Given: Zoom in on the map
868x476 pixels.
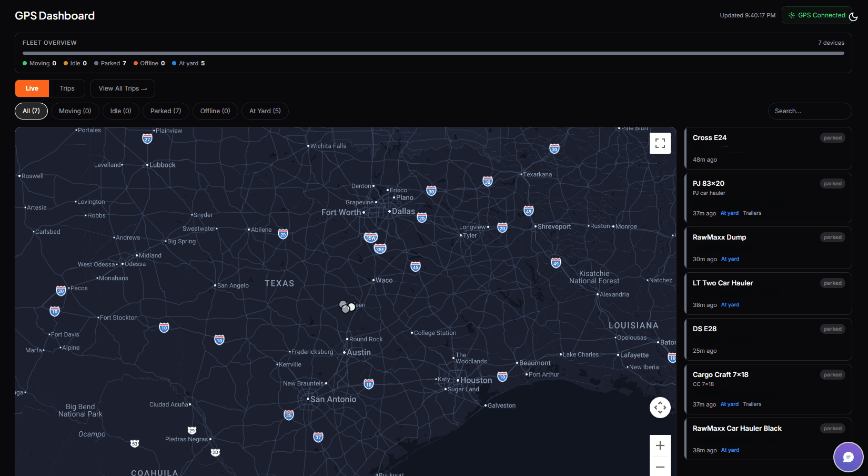Looking at the screenshot, I should click(x=660, y=445).
